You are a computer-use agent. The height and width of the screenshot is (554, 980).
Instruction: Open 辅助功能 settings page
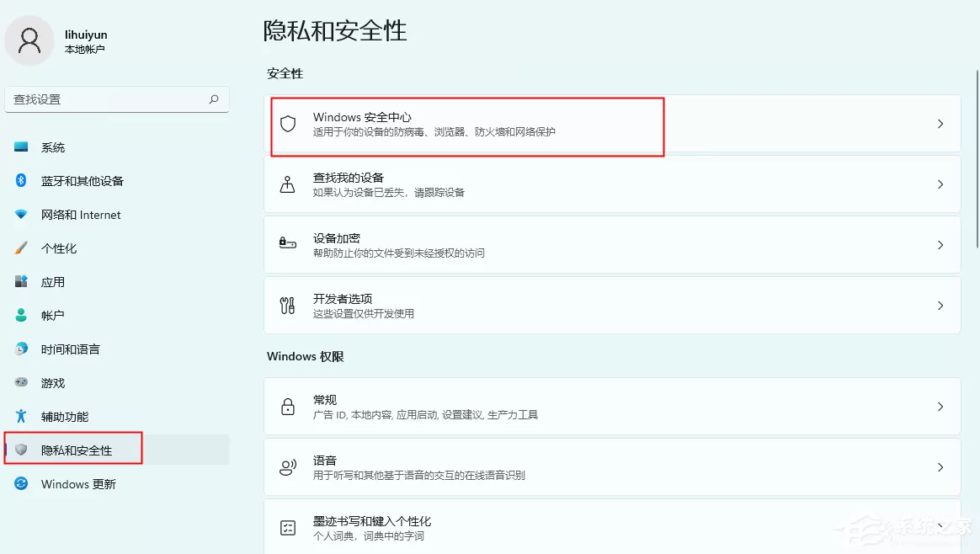117,417
